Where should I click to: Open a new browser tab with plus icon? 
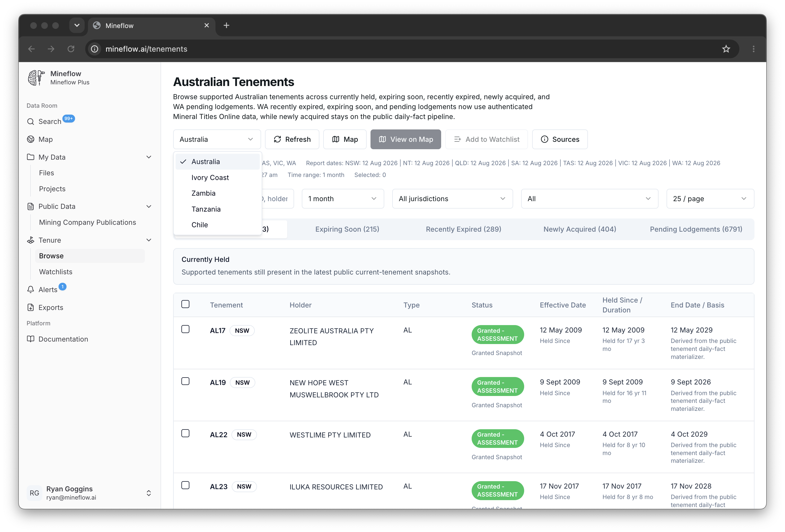point(226,25)
